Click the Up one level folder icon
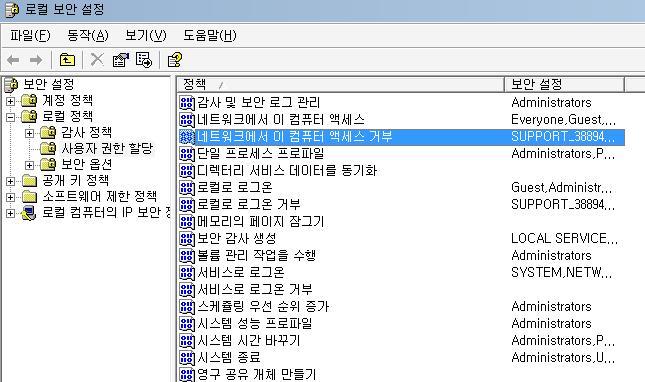The image size is (645, 382). pos(67,60)
